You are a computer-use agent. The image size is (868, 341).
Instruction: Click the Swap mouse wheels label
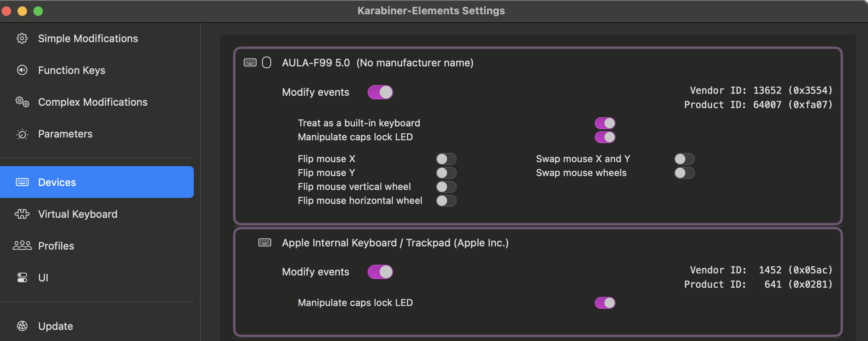coord(581,173)
